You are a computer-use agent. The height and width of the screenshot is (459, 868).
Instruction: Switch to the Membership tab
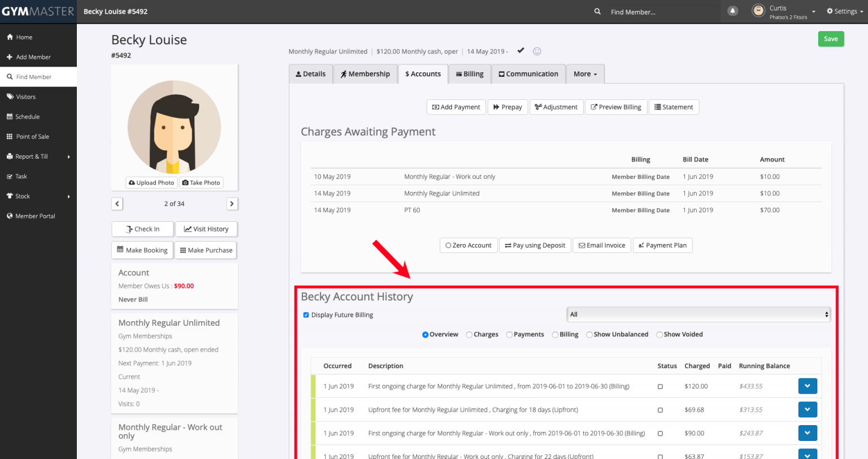(x=365, y=74)
